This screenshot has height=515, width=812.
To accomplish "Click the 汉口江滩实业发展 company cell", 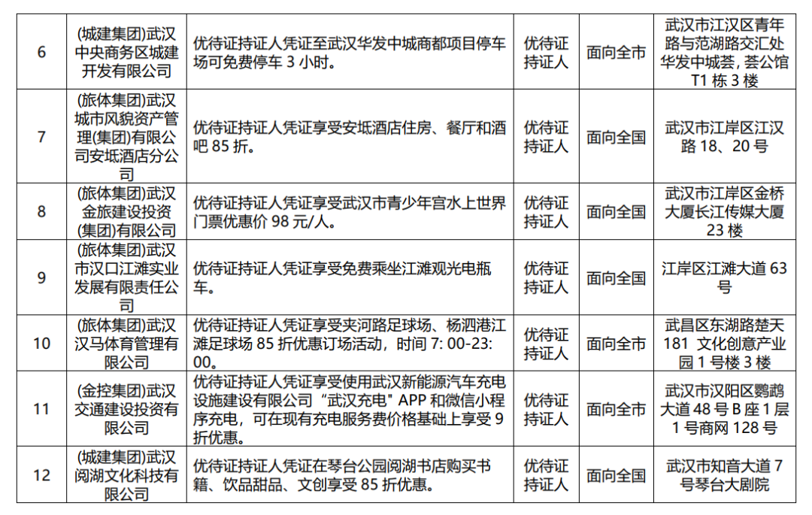I will [x=127, y=277].
